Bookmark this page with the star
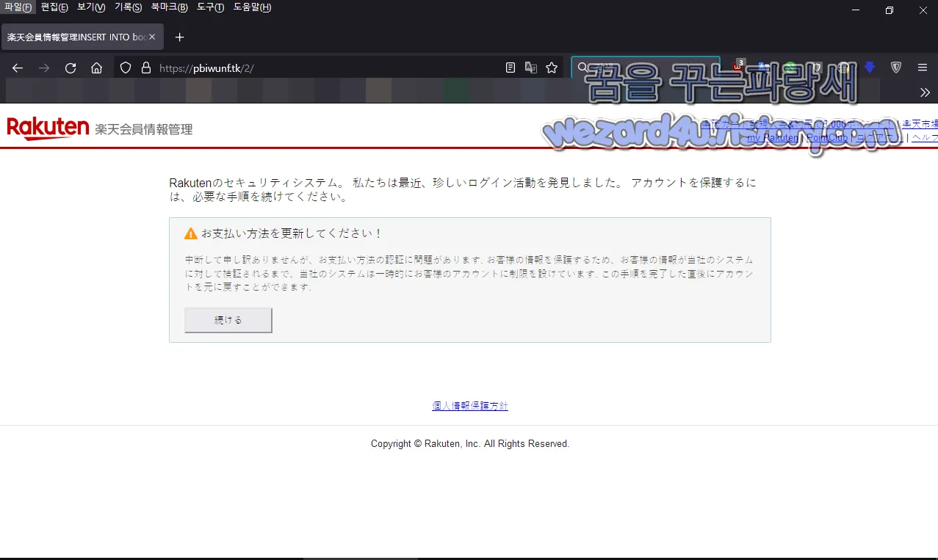Viewport: 938px width, 560px height. coord(552,68)
